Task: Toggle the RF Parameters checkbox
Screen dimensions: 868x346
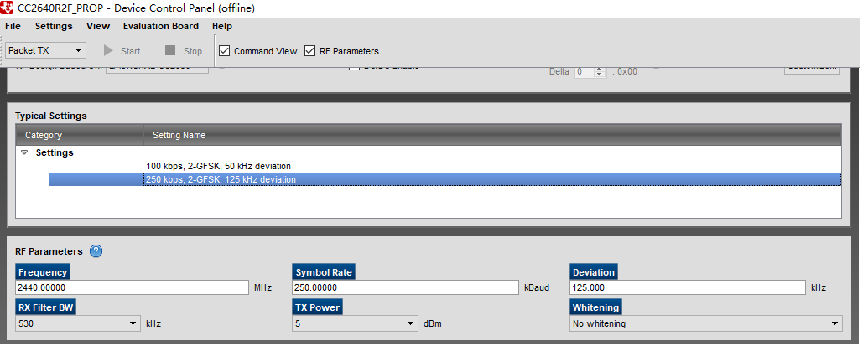Action: (x=309, y=51)
